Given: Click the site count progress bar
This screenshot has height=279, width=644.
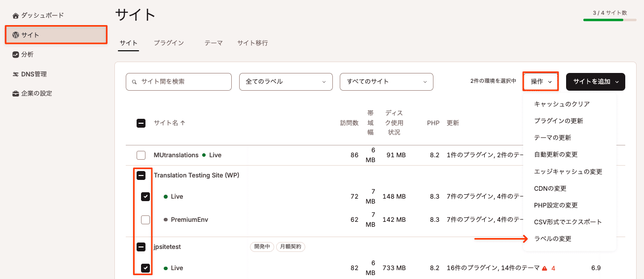Looking at the screenshot, I should [609, 20].
